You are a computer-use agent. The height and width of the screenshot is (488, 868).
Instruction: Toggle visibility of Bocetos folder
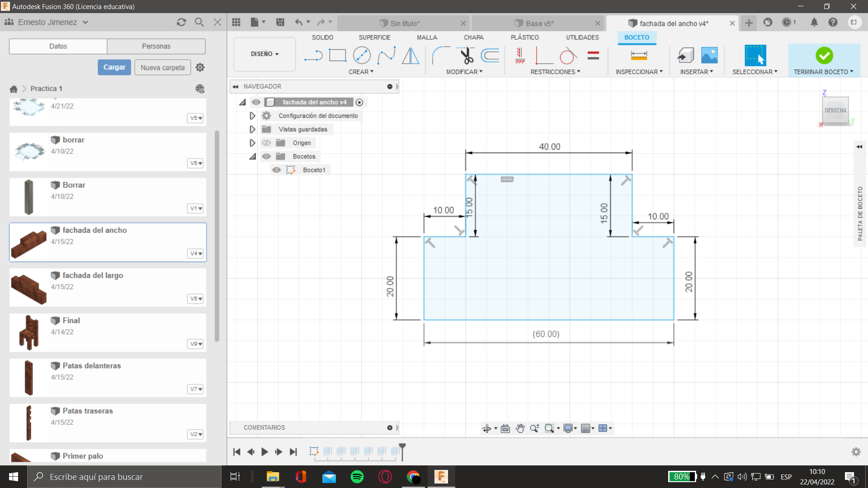[266, 156]
